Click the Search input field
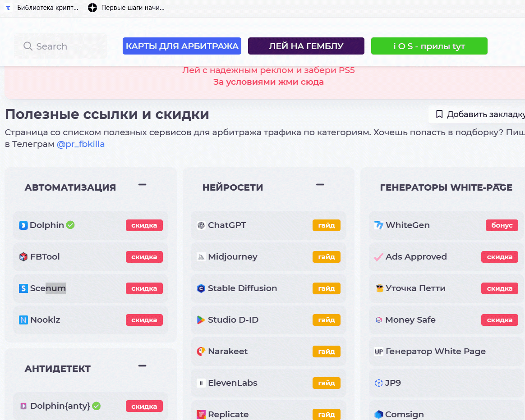 tap(60, 46)
